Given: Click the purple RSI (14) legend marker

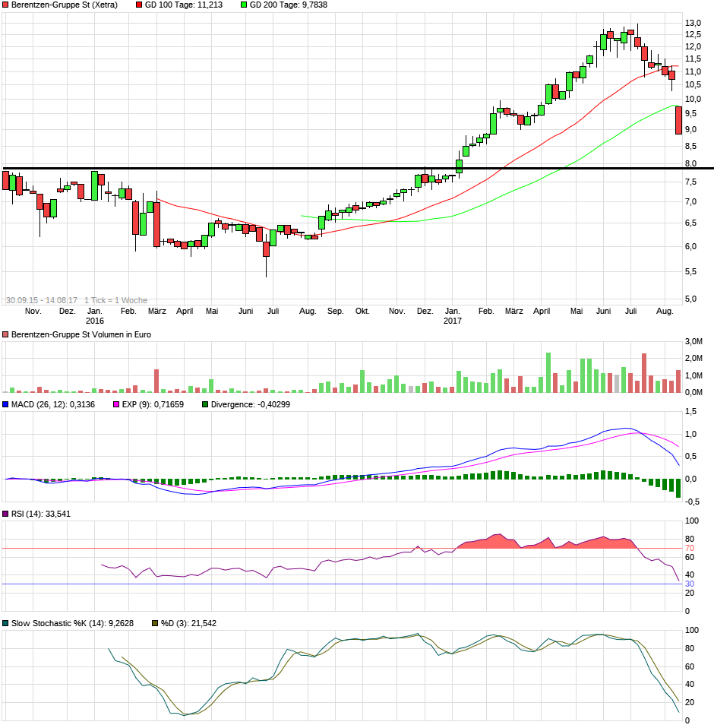Looking at the screenshot, I should coord(6,513).
